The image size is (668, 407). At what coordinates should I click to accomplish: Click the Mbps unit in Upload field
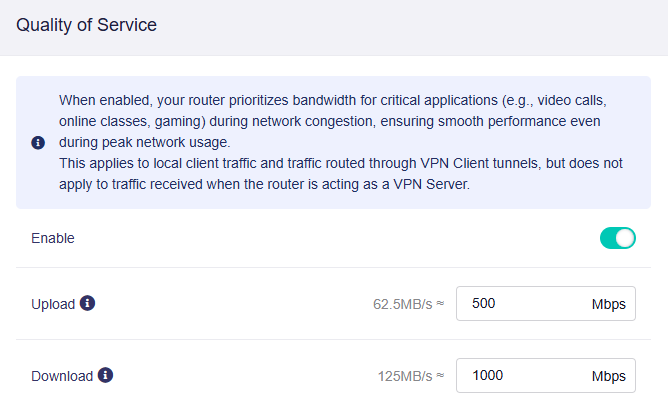click(608, 304)
